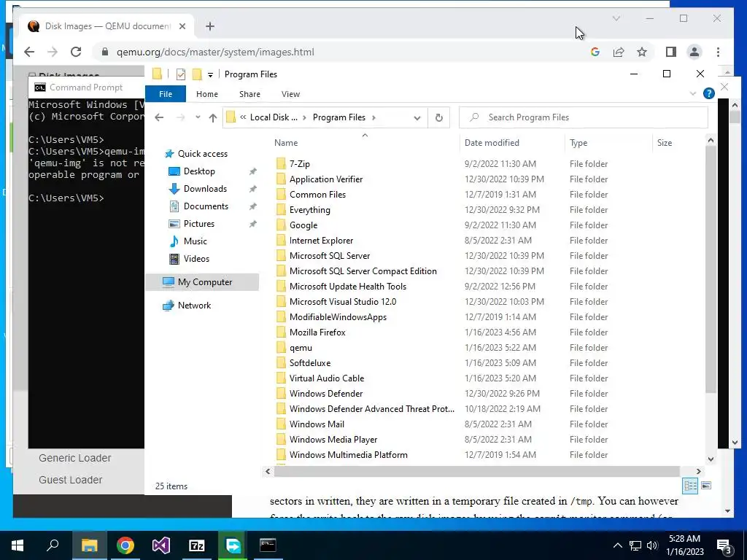747x560 pixels.
Task: Open the Chrome profile avatar
Action: tap(694, 52)
